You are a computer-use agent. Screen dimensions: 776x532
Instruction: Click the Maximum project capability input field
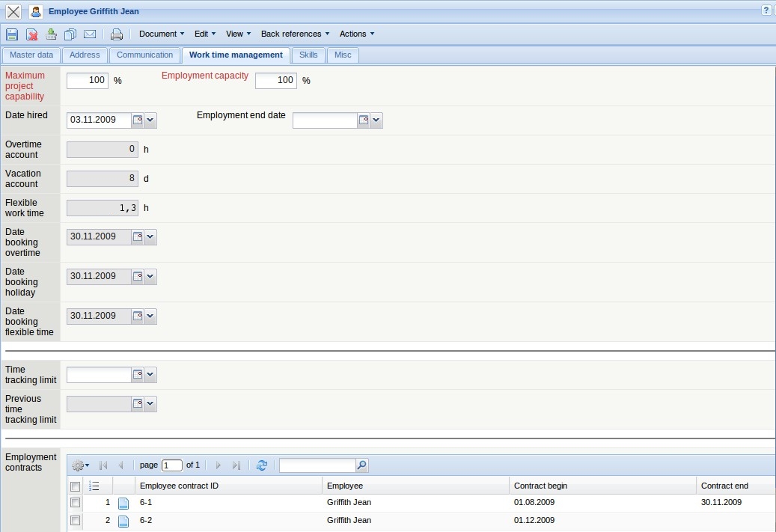pos(88,81)
